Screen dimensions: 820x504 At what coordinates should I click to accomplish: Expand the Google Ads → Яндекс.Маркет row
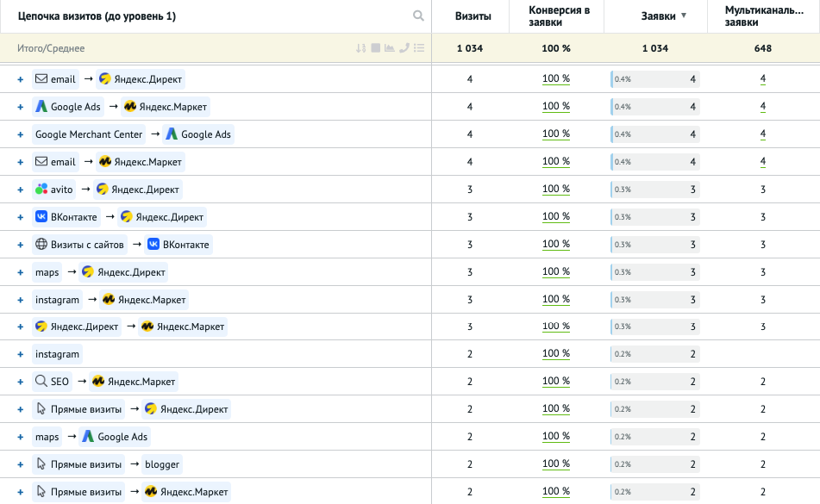[x=20, y=107]
